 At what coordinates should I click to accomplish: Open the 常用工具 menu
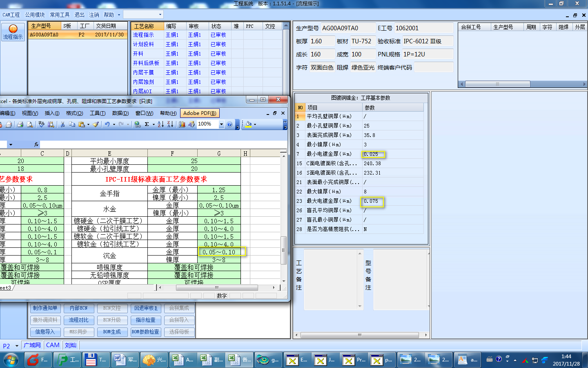click(x=60, y=15)
